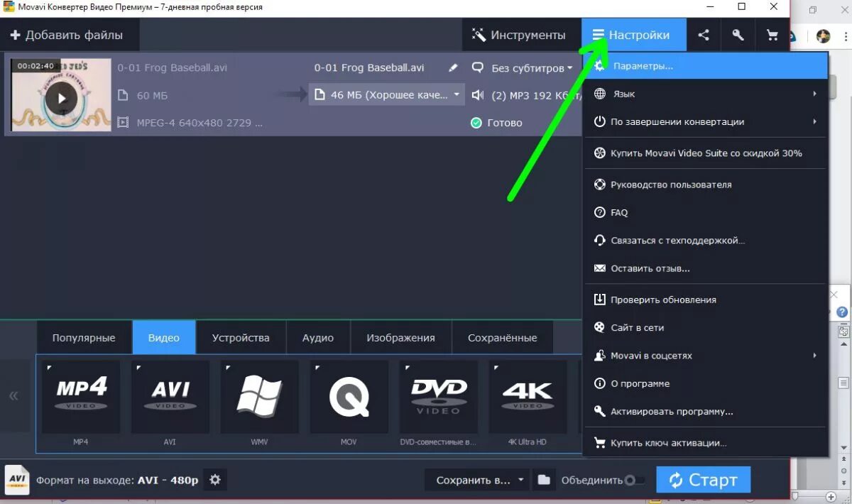The image size is (852, 504).
Task: Open output format settings gear
Action: (215, 480)
